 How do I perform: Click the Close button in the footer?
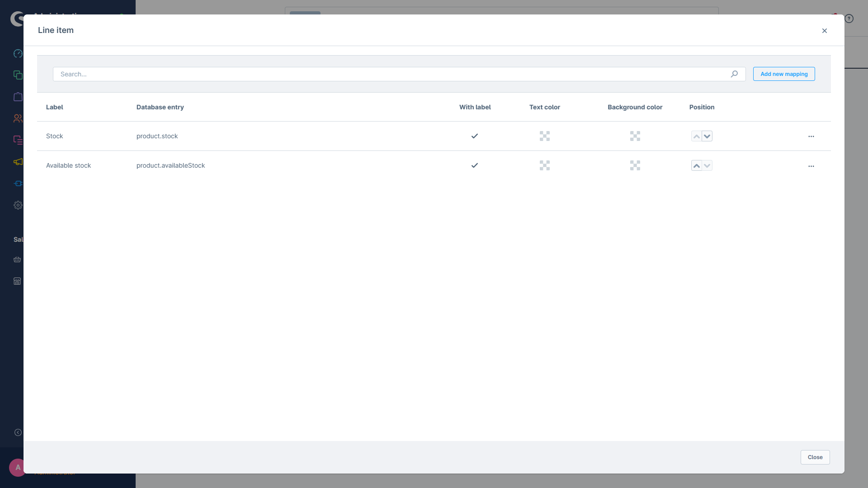tap(815, 457)
